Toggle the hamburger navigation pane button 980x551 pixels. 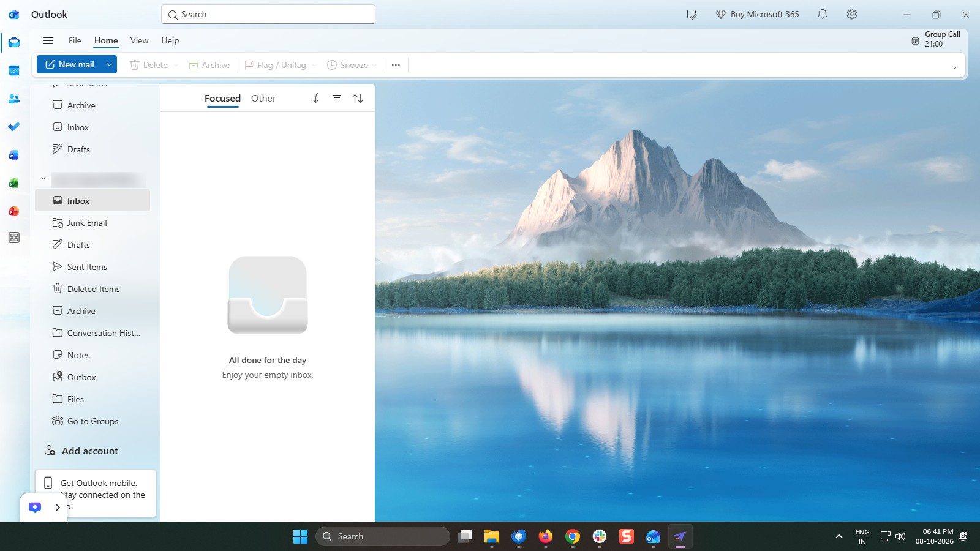[x=48, y=40]
